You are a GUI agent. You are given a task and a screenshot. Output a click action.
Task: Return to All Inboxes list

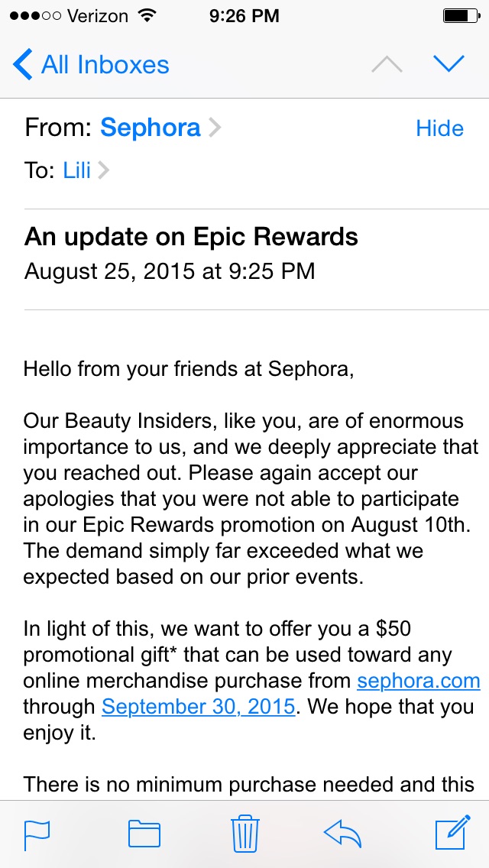92,65
